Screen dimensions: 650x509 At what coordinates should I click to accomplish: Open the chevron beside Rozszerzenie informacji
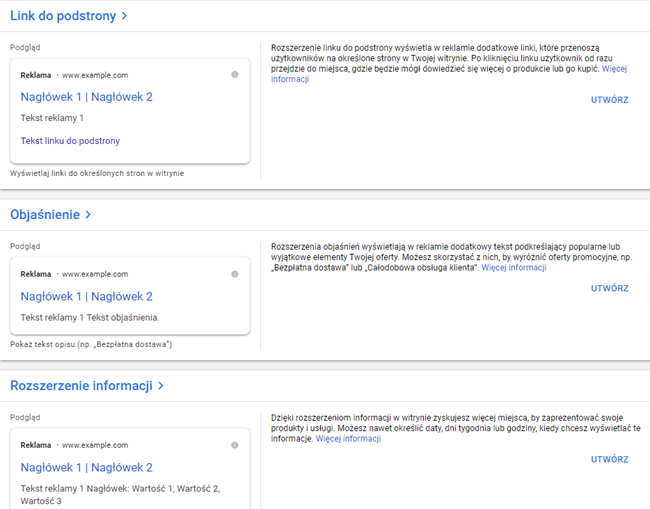[x=160, y=386]
